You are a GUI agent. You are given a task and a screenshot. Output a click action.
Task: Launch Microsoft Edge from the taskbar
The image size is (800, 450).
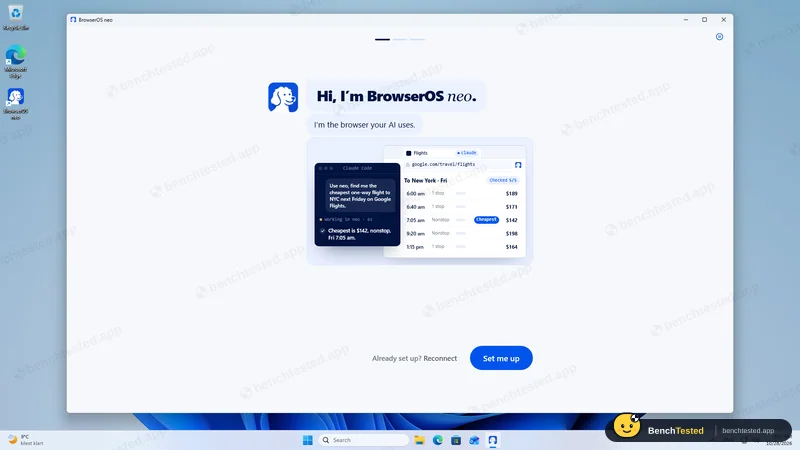[x=438, y=440]
